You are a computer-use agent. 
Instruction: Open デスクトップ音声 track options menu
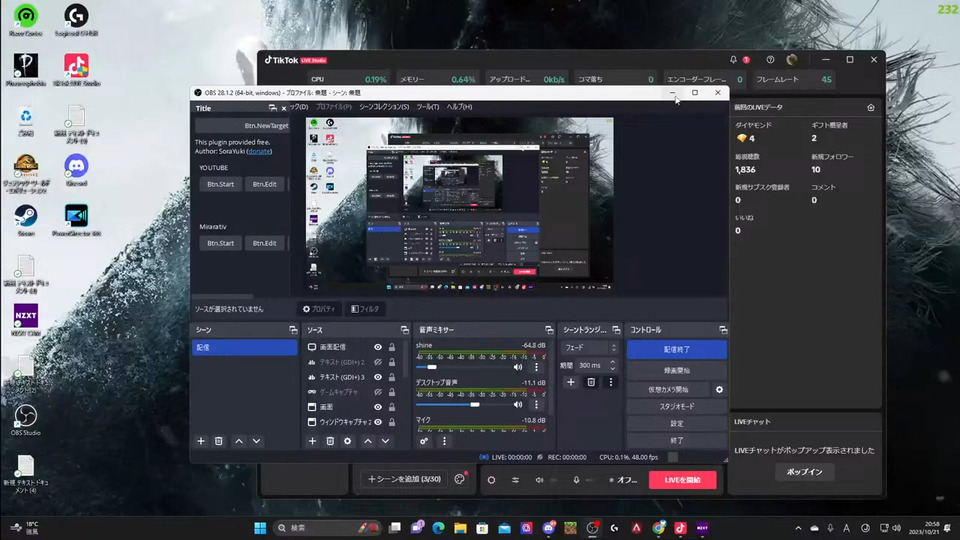click(537, 405)
